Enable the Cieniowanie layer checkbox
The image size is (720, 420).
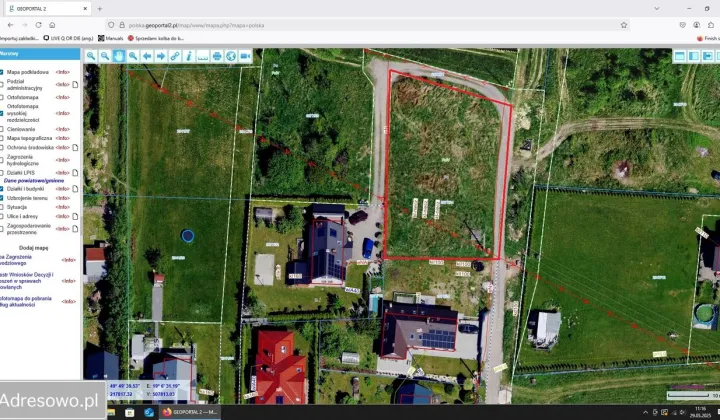pos(1,129)
